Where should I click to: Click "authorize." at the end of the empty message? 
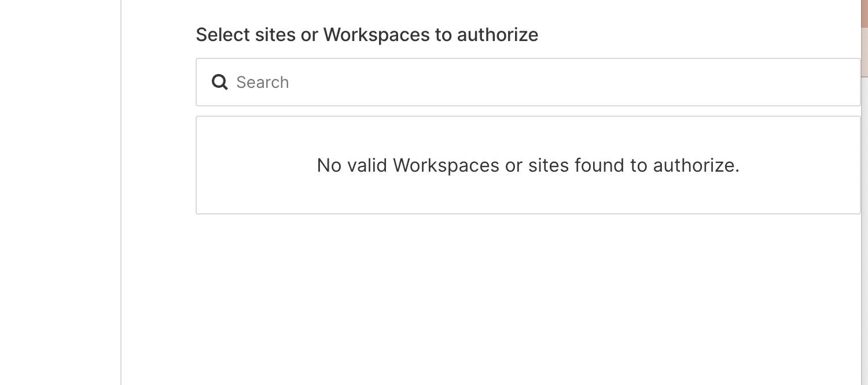pos(697,165)
